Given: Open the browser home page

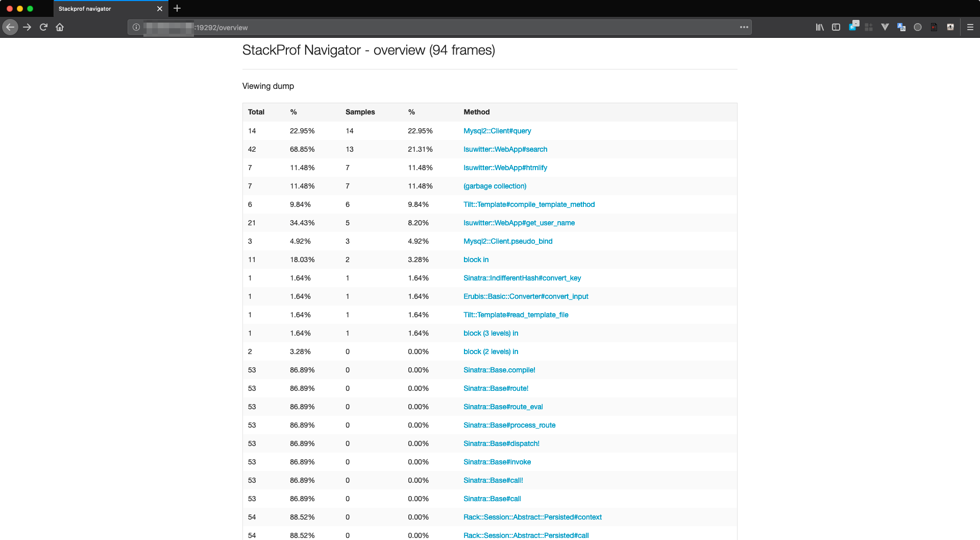Looking at the screenshot, I should pyautogui.click(x=60, y=27).
